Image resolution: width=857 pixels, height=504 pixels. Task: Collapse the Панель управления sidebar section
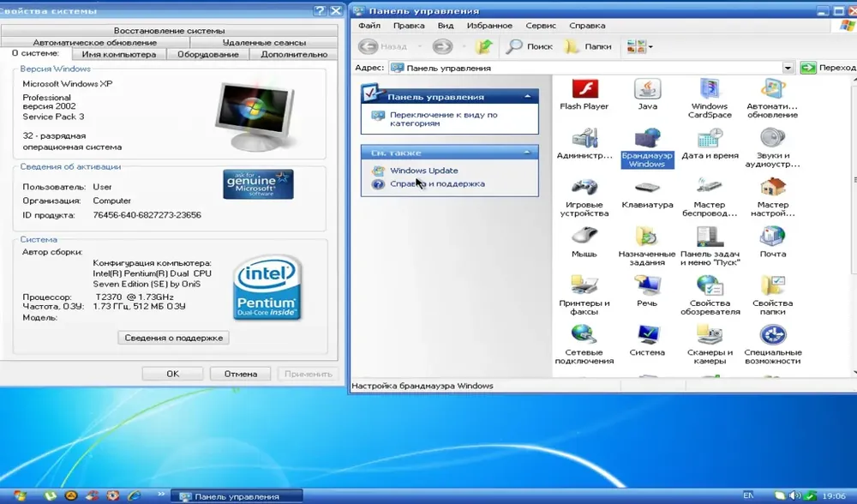527,96
